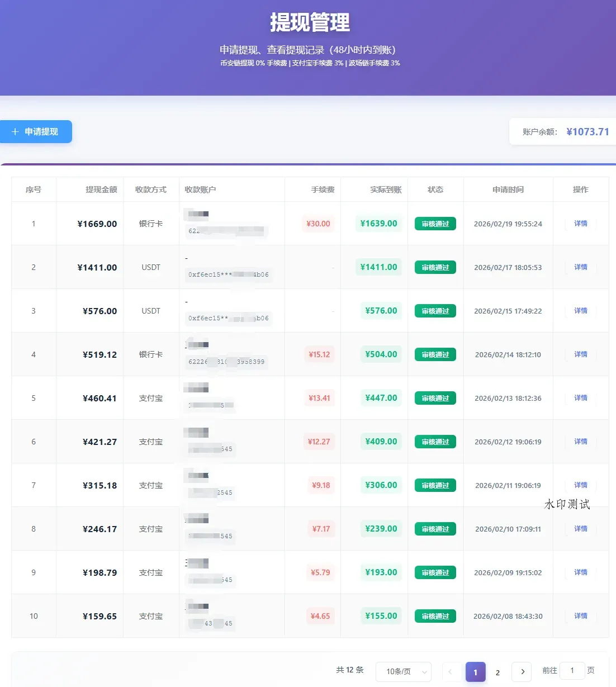
Task: Open 详情 for the ¥159.65 withdrawal on row 10
Action: click(580, 615)
